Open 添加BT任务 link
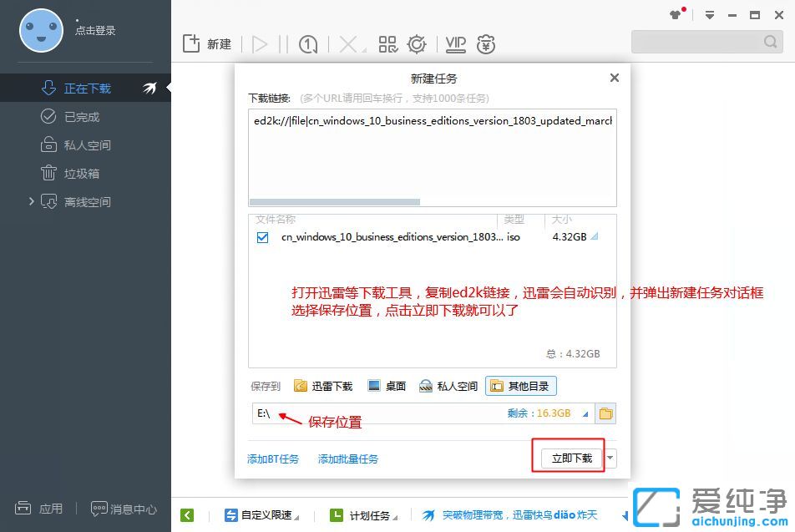The width and height of the screenshot is (795, 532). pyautogui.click(x=273, y=459)
